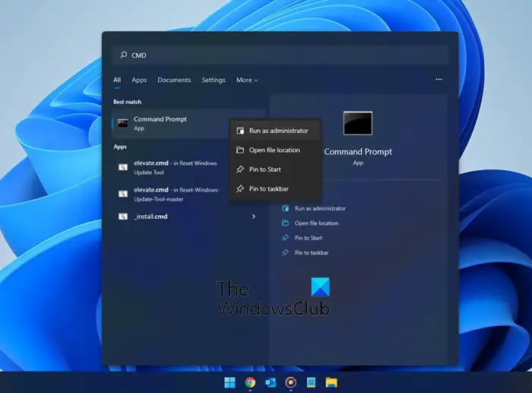Click pin icon next to context menu Pin to Start
The height and width of the screenshot is (393, 532).
240,170
